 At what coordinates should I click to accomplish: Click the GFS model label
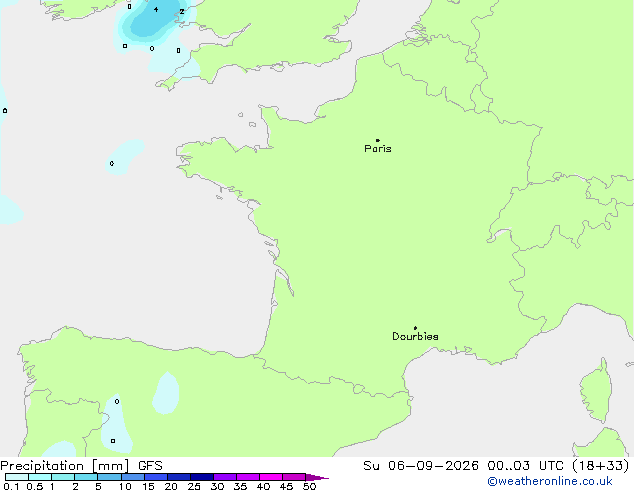click(x=150, y=466)
